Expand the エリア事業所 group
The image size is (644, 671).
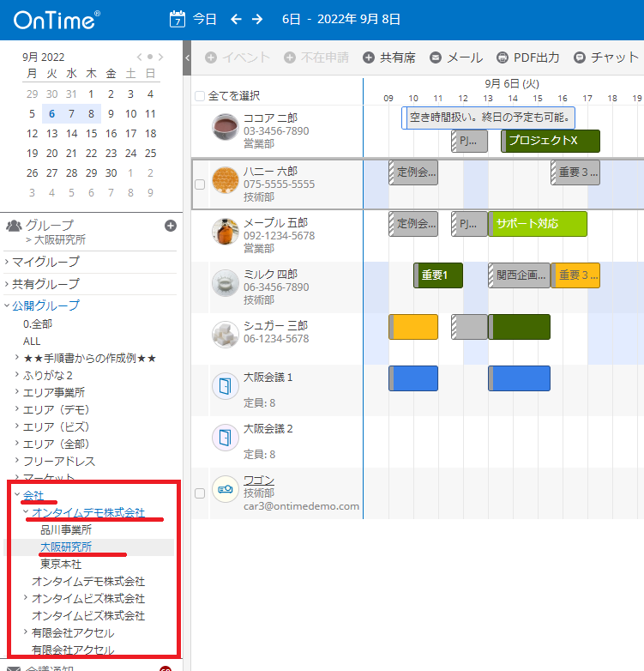(16, 391)
